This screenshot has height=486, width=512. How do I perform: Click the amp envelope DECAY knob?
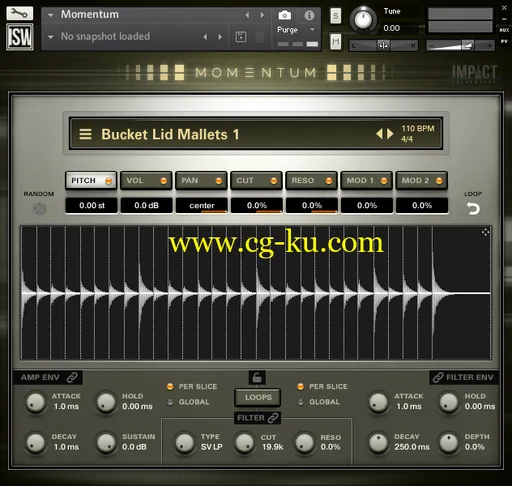[x=36, y=443]
